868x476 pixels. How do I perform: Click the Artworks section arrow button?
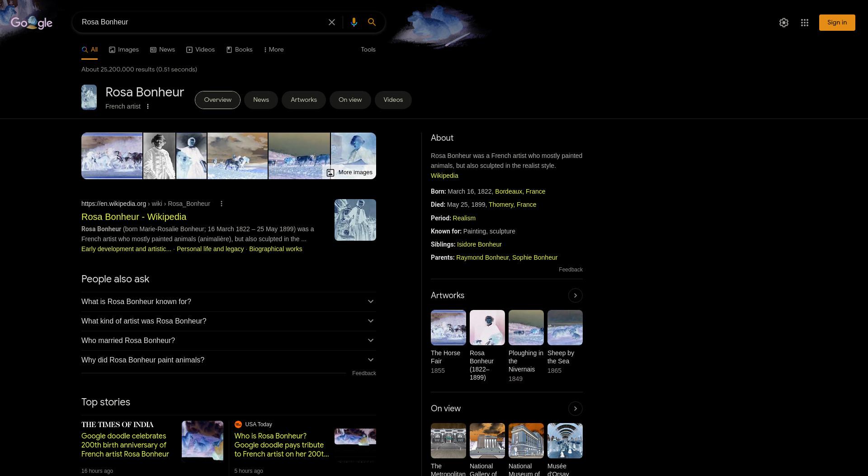(x=575, y=295)
